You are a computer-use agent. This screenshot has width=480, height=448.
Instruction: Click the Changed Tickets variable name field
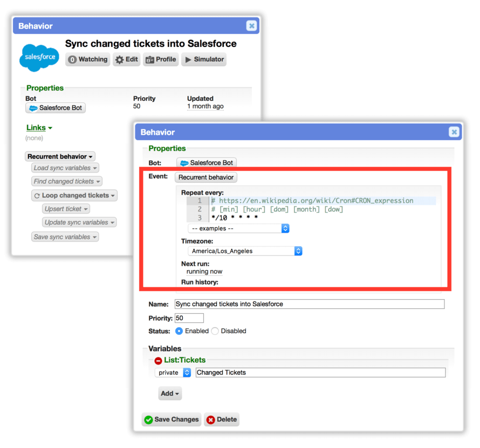click(x=320, y=373)
